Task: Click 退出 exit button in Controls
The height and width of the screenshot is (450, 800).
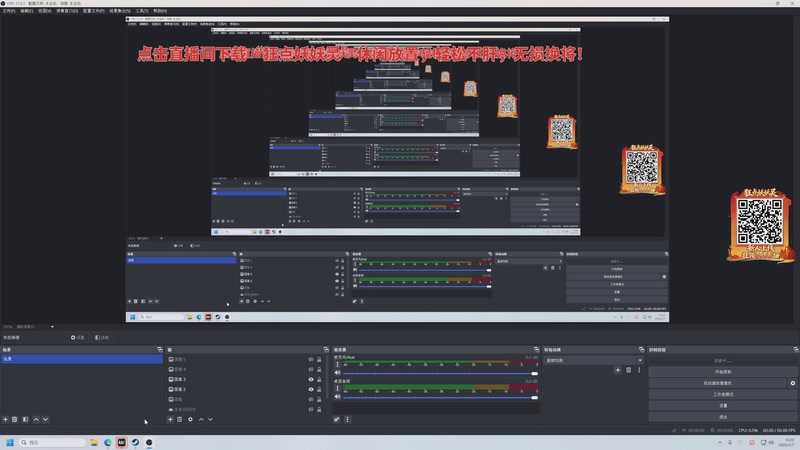Action: (723, 417)
